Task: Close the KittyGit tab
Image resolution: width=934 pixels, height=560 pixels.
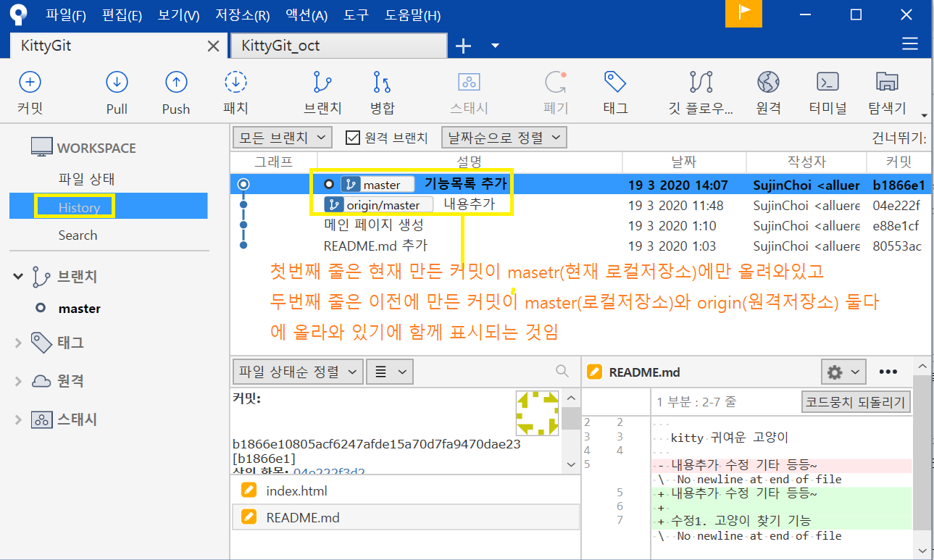Action: pyautogui.click(x=213, y=46)
